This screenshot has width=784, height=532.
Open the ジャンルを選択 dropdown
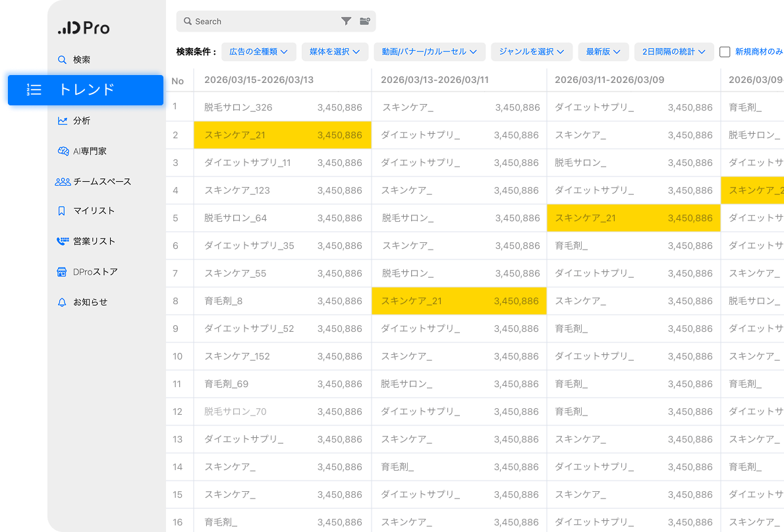[x=531, y=52]
